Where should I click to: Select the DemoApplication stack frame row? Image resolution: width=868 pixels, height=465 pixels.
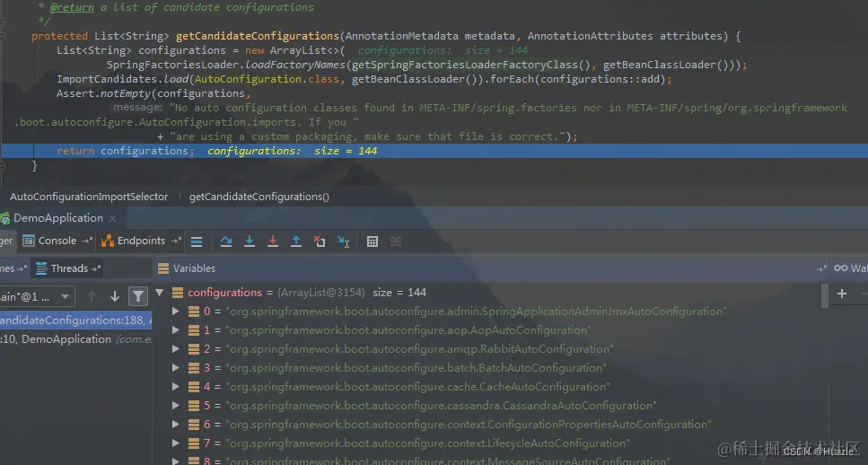tap(75, 339)
